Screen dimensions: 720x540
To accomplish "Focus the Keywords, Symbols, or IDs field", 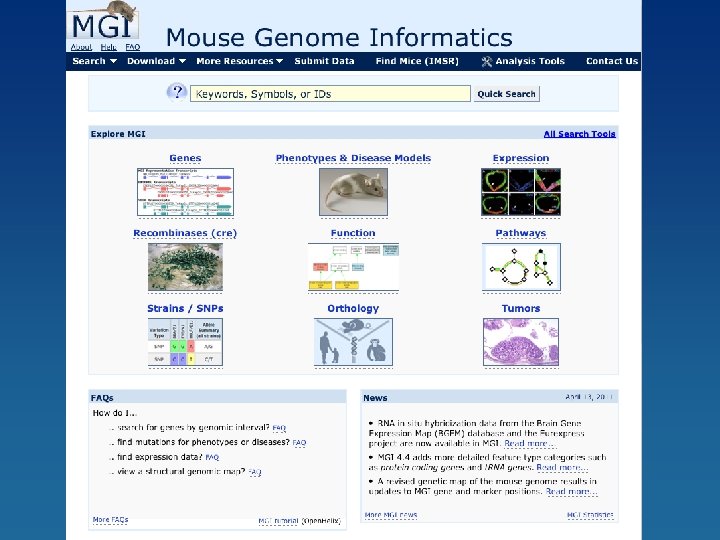I will pyautogui.click(x=330, y=94).
